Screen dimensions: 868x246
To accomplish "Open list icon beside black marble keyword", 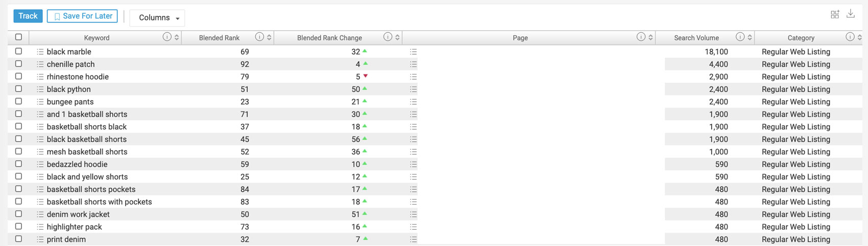I will point(40,52).
